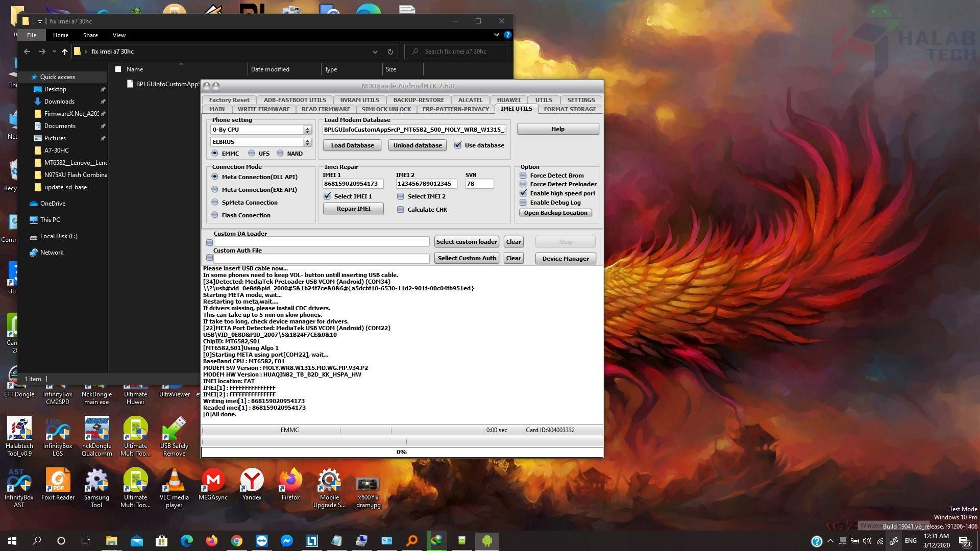This screenshot has height=551, width=980.
Task: Enable Force Detect Brom option
Action: coord(523,175)
